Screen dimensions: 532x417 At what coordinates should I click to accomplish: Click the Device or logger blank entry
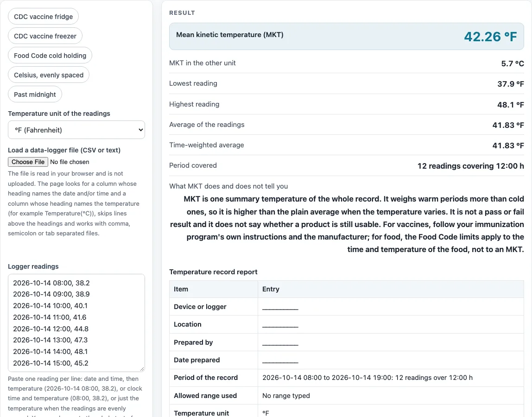(x=280, y=307)
